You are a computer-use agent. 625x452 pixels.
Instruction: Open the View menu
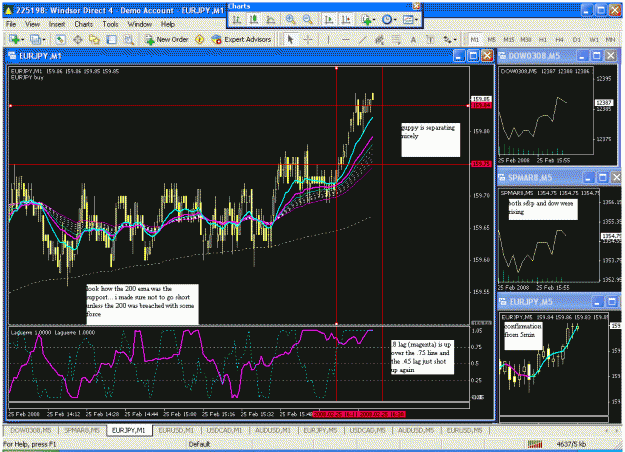point(32,24)
